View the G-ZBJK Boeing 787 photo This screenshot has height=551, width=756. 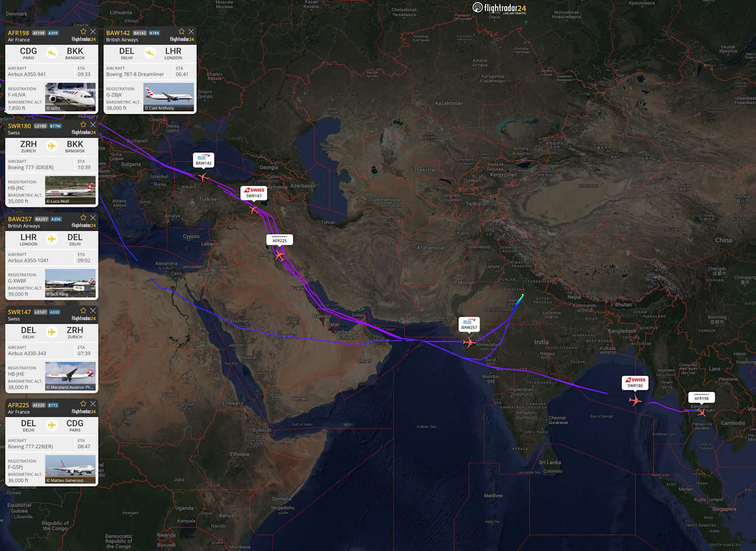(169, 97)
